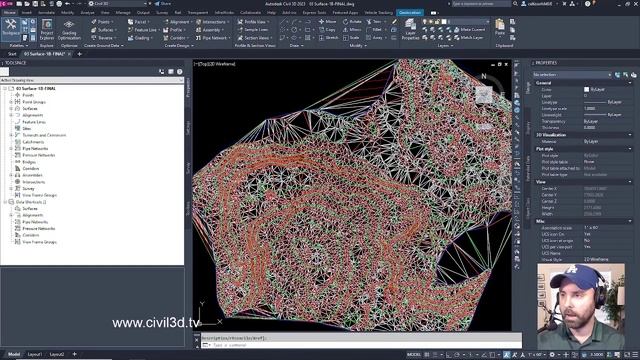Click the Corridor ribbon button
640x360 pixels.
click(x=175, y=38)
